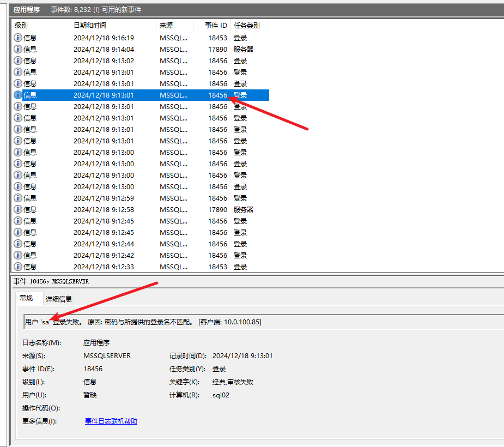Select info icon of 9:12:58 event 17890
The height and width of the screenshot is (447, 504).
click(17, 209)
